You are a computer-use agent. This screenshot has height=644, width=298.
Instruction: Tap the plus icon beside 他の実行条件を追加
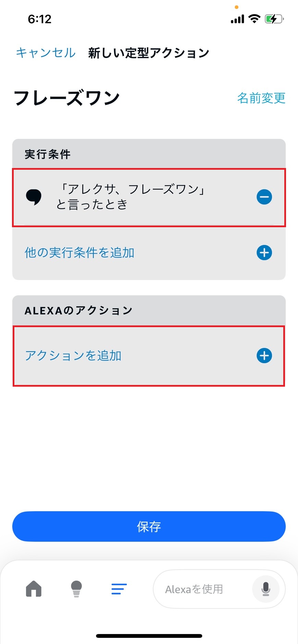[x=264, y=253]
